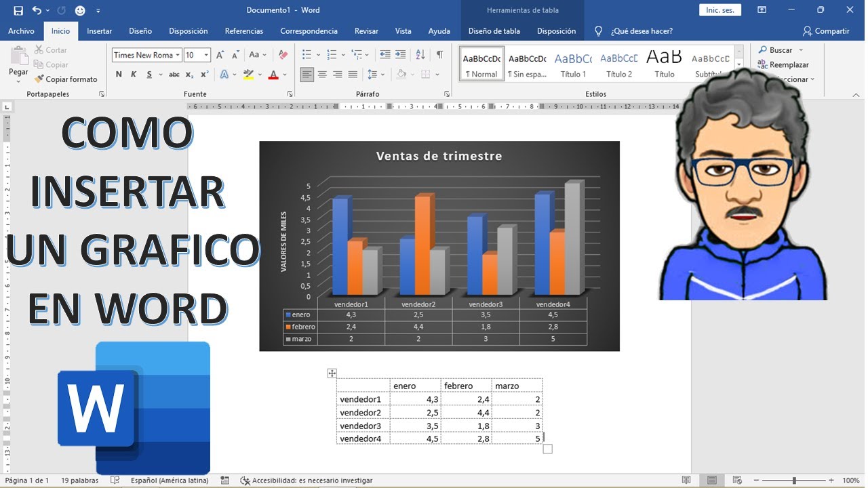Click the Clear formatting eraser icon
This screenshot has height=488, width=868.
coord(283,55)
